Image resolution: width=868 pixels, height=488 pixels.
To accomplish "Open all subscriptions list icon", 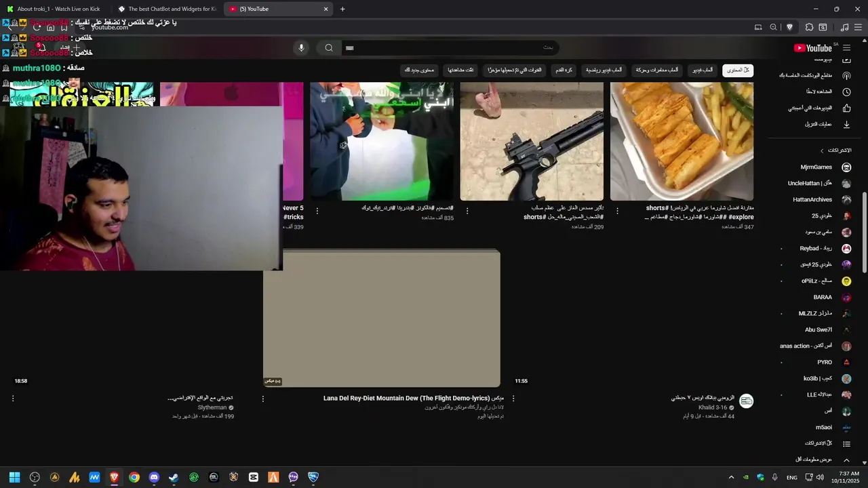I will (846, 443).
